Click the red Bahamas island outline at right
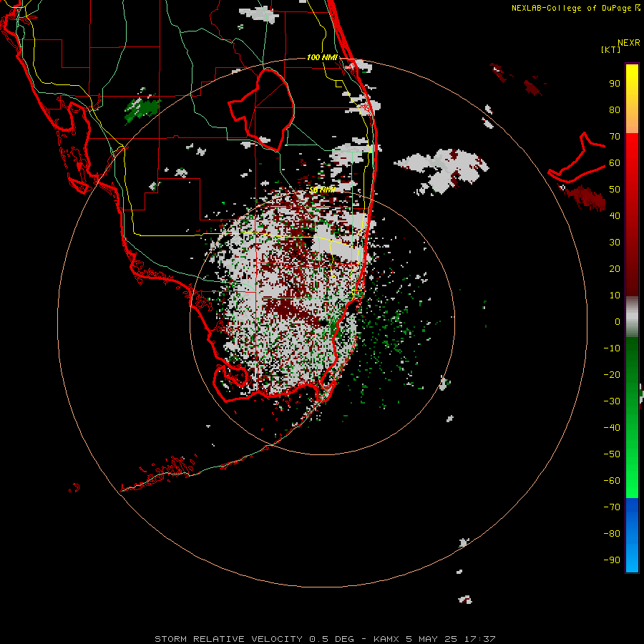 click(577, 157)
